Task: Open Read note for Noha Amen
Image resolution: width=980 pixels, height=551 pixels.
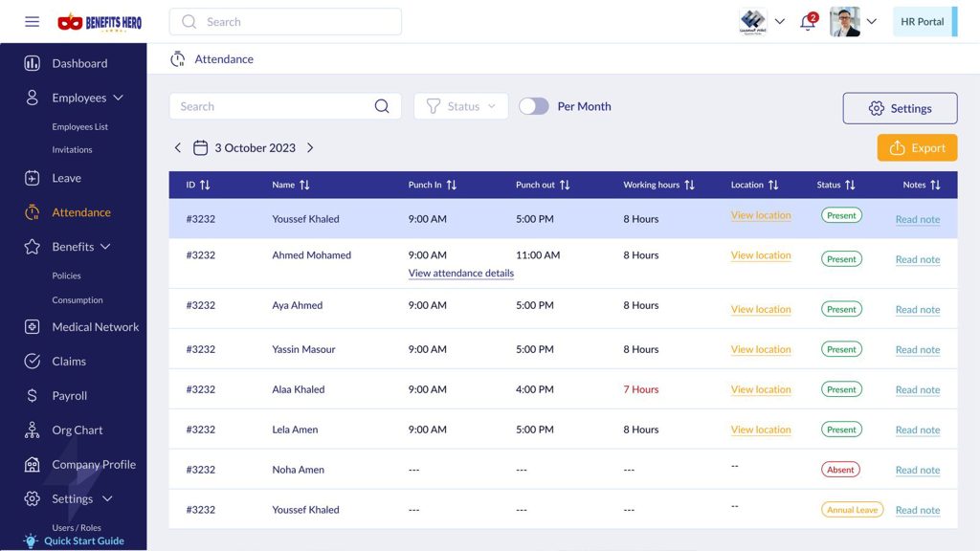Action: 918,470
